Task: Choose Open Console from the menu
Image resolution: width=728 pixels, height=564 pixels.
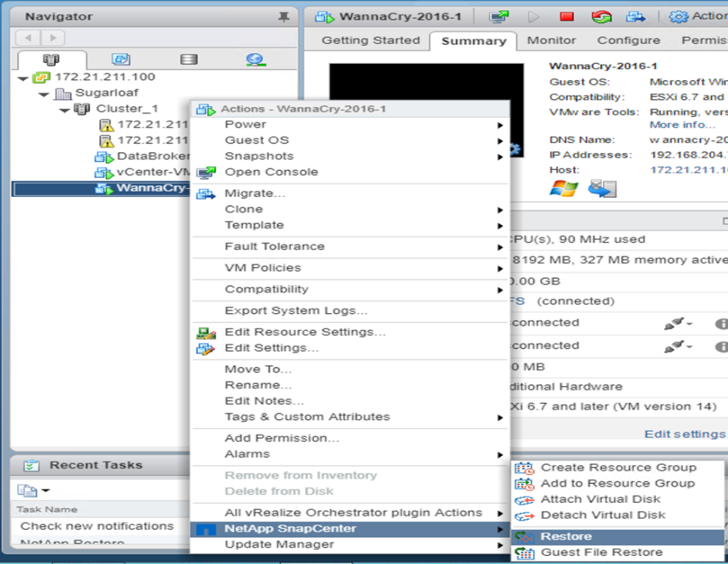Action: click(x=351, y=172)
